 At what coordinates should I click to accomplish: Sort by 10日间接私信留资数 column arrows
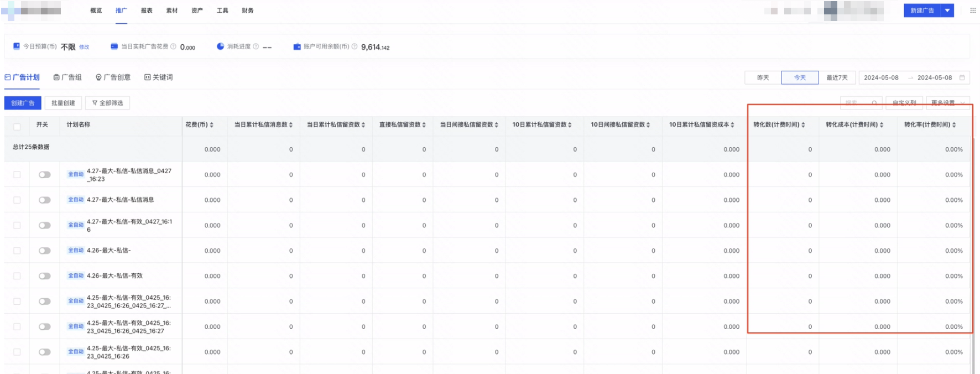point(648,125)
